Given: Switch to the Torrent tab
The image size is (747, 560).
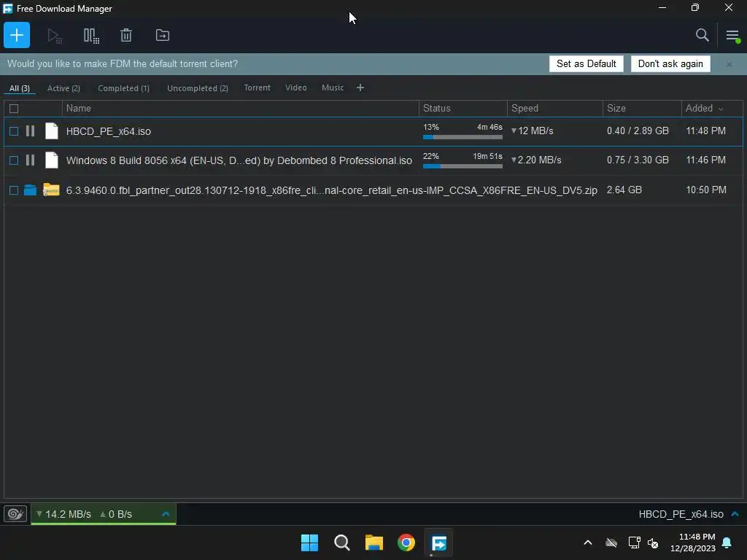Looking at the screenshot, I should pos(257,87).
